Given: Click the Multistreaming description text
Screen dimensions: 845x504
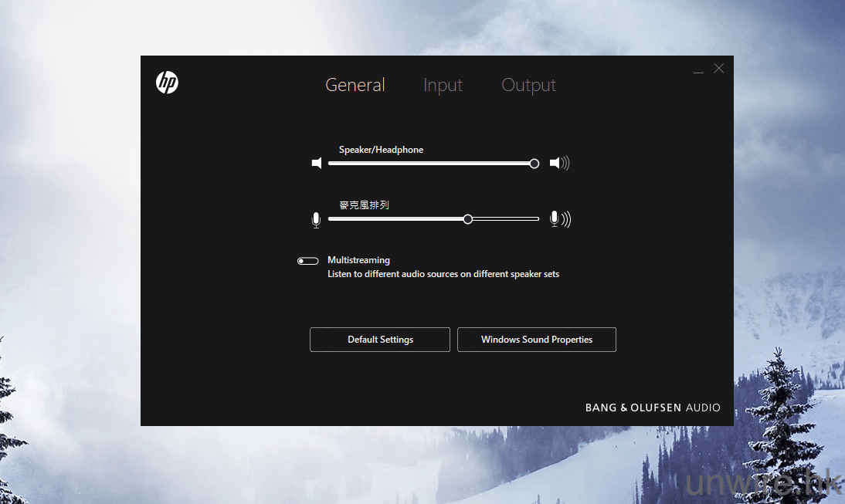Looking at the screenshot, I should (443, 274).
